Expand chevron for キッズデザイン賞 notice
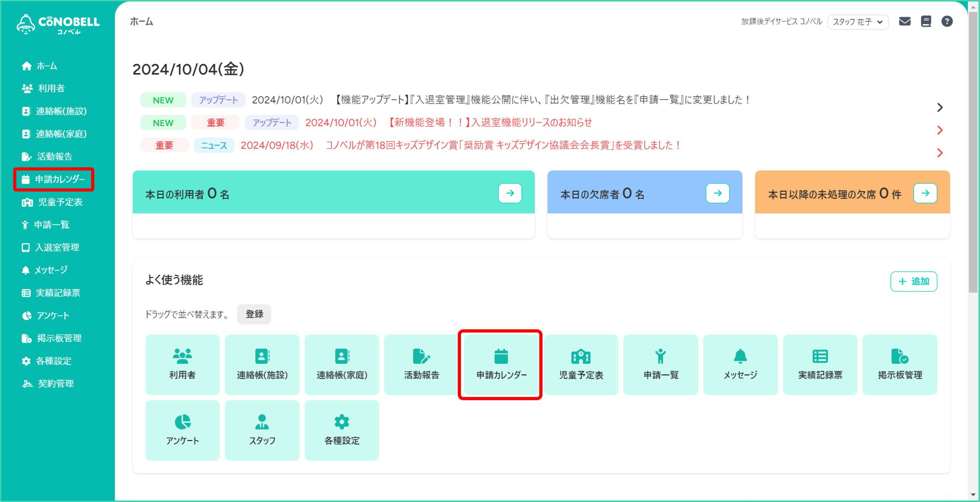980x502 pixels. pyautogui.click(x=940, y=153)
